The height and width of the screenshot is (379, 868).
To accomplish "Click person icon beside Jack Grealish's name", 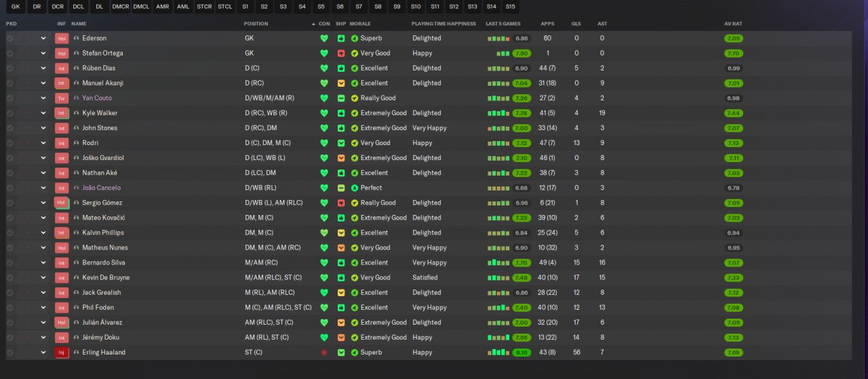I will (77, 293).
